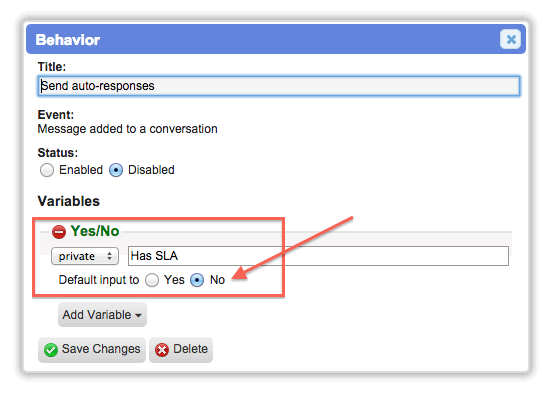This screenshot has width=550, height=393.
Task: Remove the Yes/No variable via red minus icon
Action: tap(59, 232)
